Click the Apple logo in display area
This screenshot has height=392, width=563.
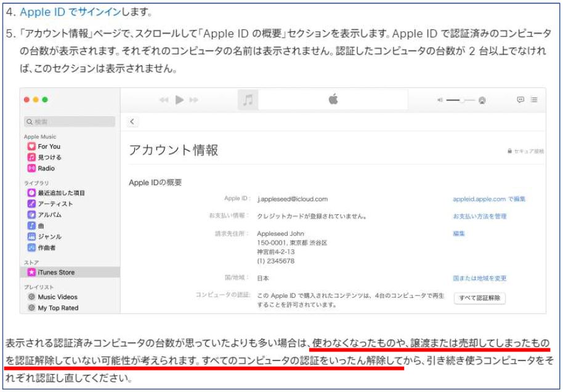click(x=333, y=99)
